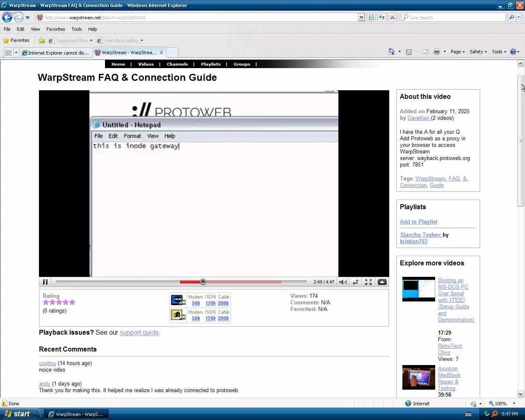Open the Axiotron ModBook Repair video thumbnail
The image size is (525, 420).
pos(418,377)
